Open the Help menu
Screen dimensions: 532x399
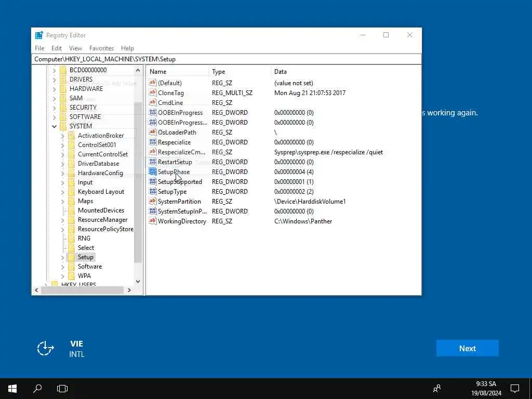pyautogui.click(x=128, y=48)
